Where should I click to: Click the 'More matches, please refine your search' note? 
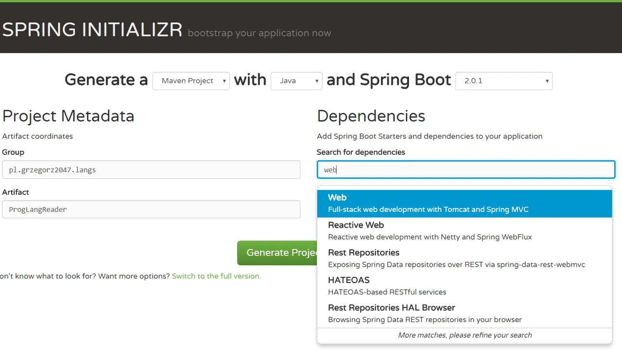[465, 335]
